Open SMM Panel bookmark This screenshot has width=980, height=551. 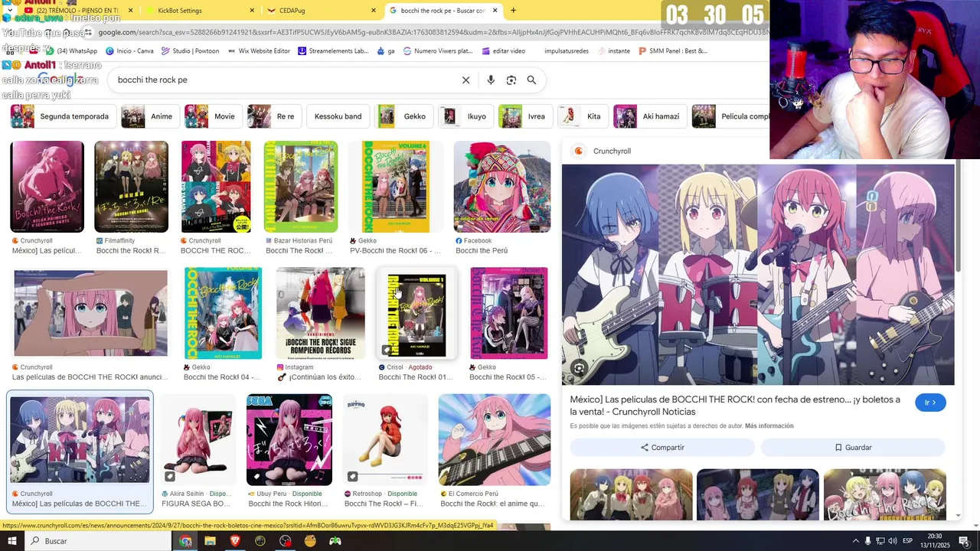672,51
